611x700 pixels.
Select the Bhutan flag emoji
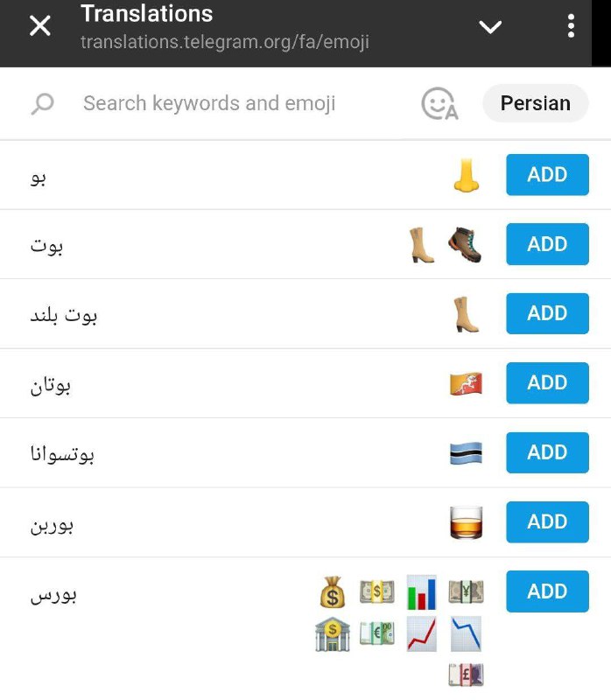tap(466, 383)
